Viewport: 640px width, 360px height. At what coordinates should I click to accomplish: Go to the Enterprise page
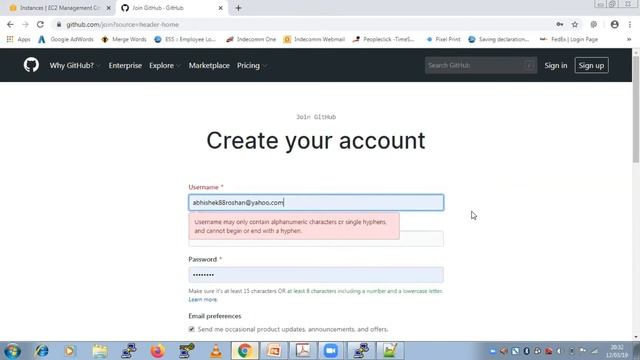[125, 65]
